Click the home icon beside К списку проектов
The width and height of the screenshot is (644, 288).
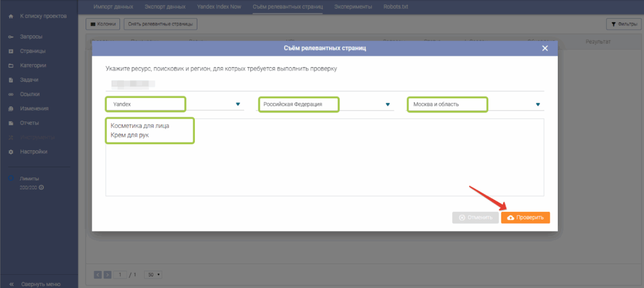[11, 16]
